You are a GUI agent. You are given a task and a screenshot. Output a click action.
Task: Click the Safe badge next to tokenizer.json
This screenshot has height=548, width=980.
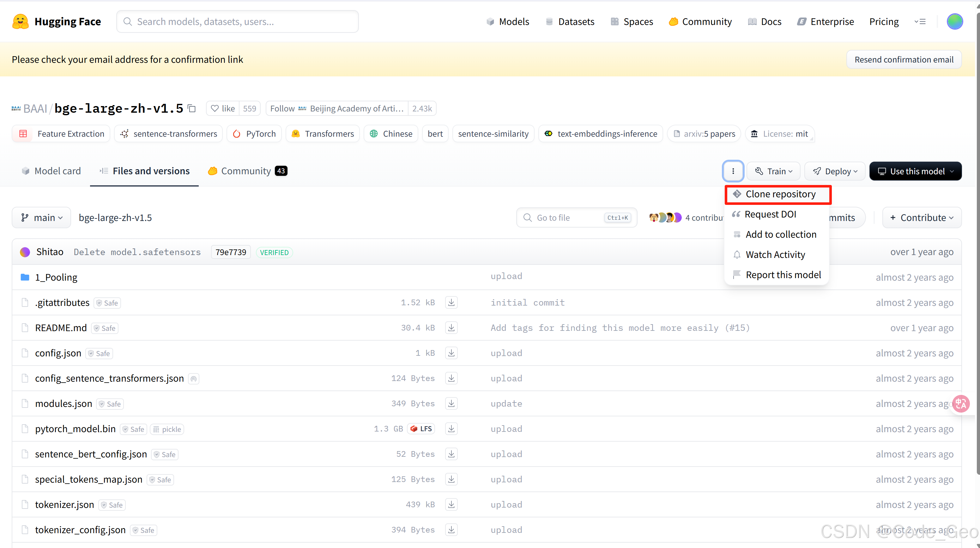click(x=112, y=505)
